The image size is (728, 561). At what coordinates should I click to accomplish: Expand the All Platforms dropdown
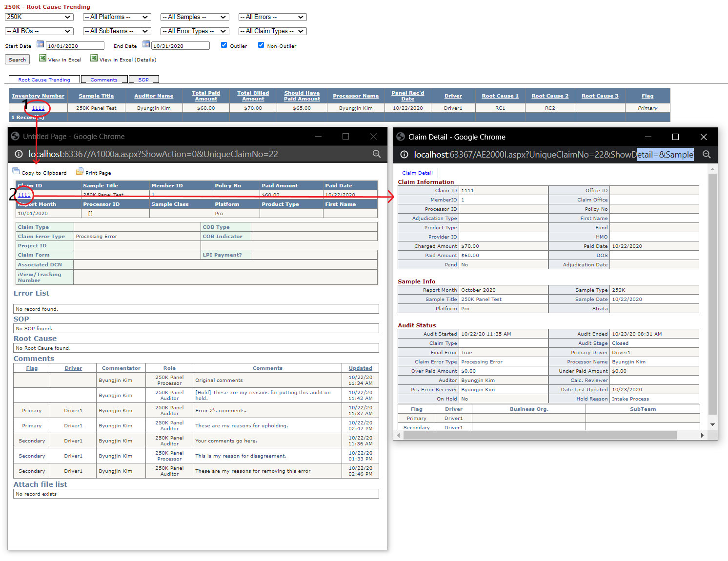(117, 17)
